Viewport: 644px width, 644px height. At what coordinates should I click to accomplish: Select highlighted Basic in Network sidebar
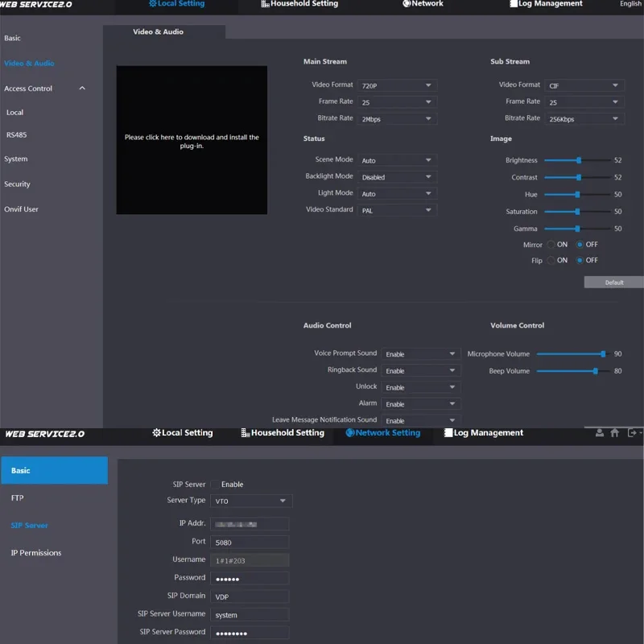click(x=54, y=470)
